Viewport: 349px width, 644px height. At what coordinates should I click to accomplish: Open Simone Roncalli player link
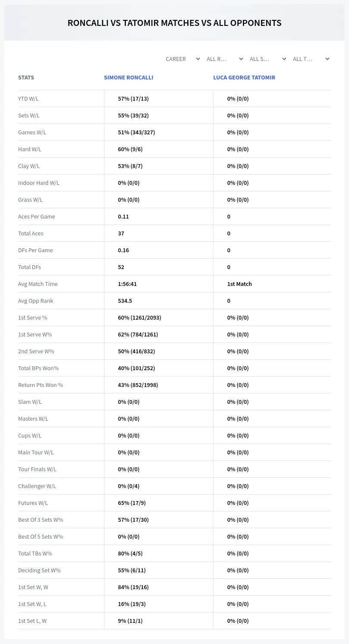(x=129, y=78)
